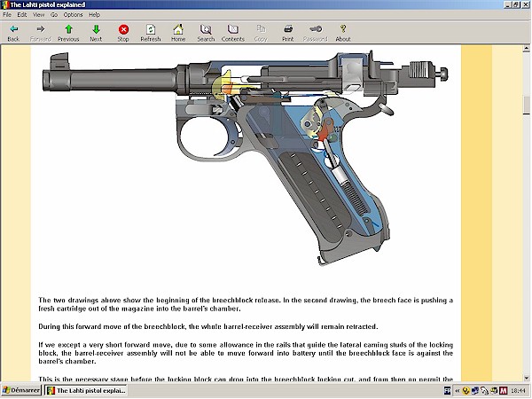Click the paragraph starting 'The two drawings above'

click(x=246, y=304)
